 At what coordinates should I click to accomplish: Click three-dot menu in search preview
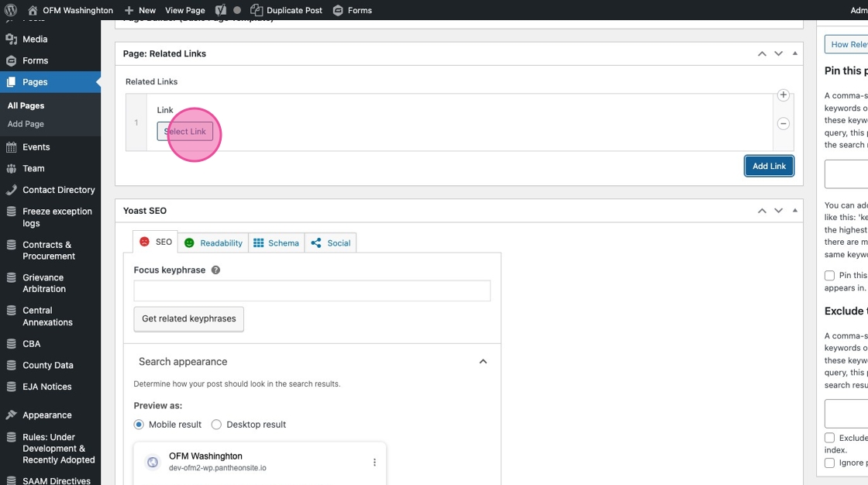point(375,463)
